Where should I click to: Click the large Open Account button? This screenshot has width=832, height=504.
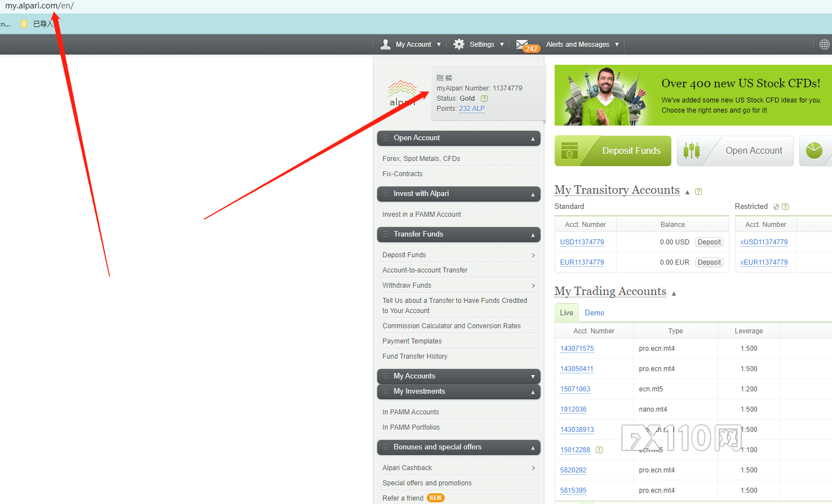pyautogui.click(x=735, y=151)
